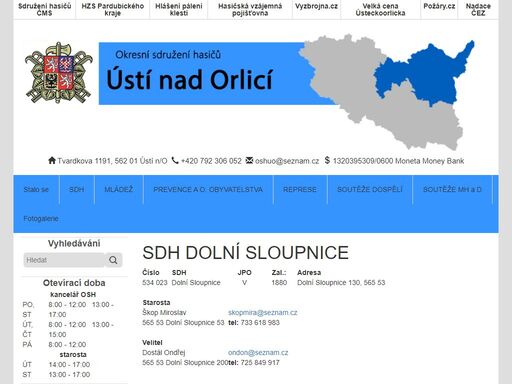Select the Stalo se menu item
Image resolution: width=512 pixels, height=384 pixels.
point(36,189)
